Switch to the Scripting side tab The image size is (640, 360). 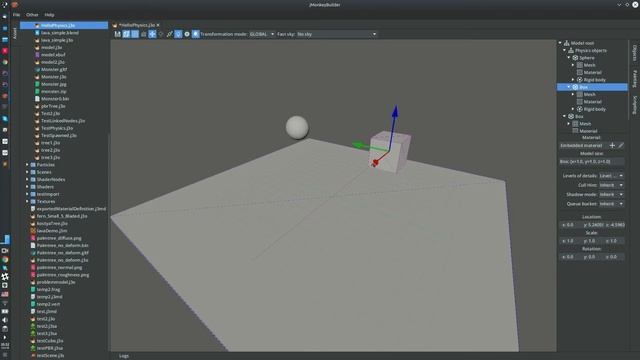pos(634,105)
